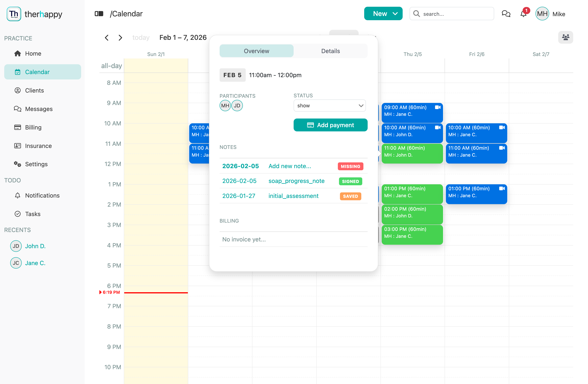Click the Settings gear in the sidebar
This screenshot has width=588, height=384.
pos(36,164)
